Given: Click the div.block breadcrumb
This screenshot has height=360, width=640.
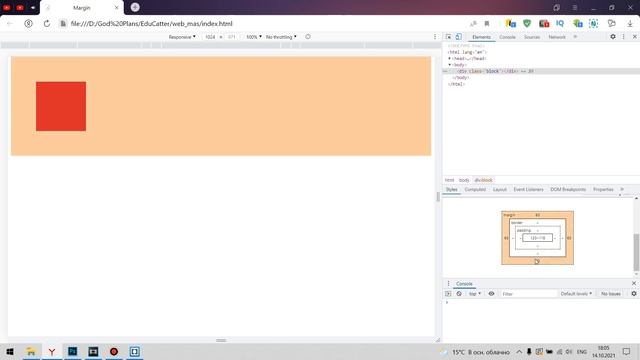Looking at the screenshot, I should [483, 180].
